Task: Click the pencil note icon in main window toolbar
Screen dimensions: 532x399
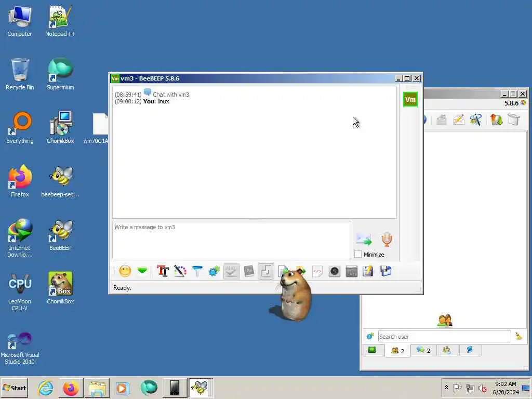Action: [x=459, y=119]
